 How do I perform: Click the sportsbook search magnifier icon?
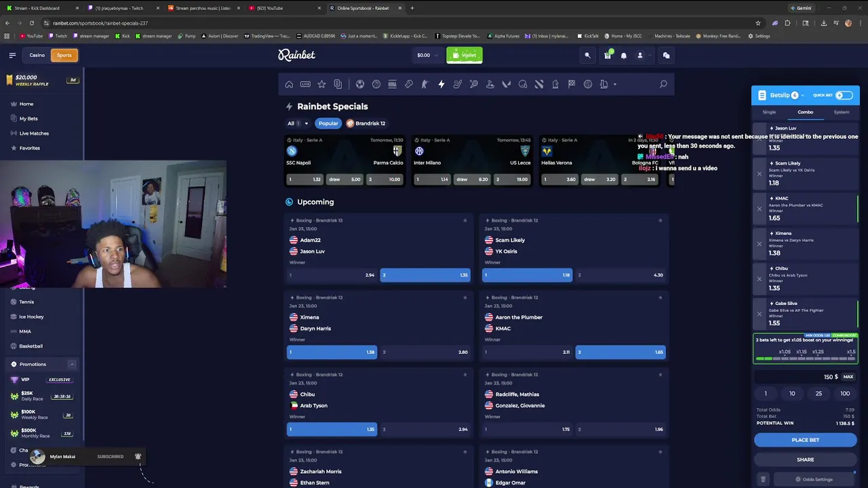tap(663, 84)
